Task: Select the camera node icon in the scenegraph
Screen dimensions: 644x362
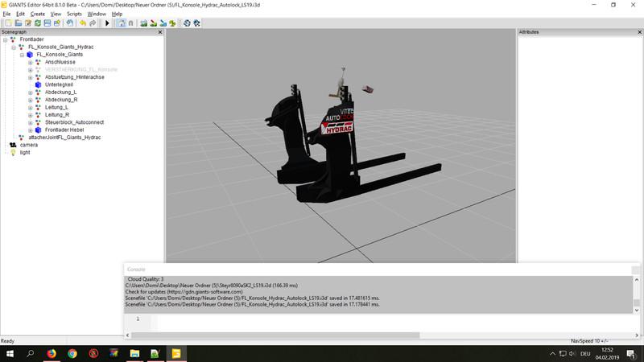Action: 13,145
